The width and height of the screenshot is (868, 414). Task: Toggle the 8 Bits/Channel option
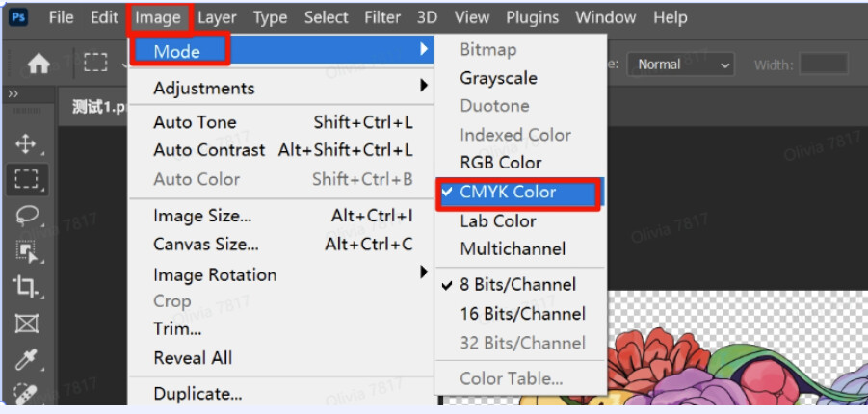(520, 284)
